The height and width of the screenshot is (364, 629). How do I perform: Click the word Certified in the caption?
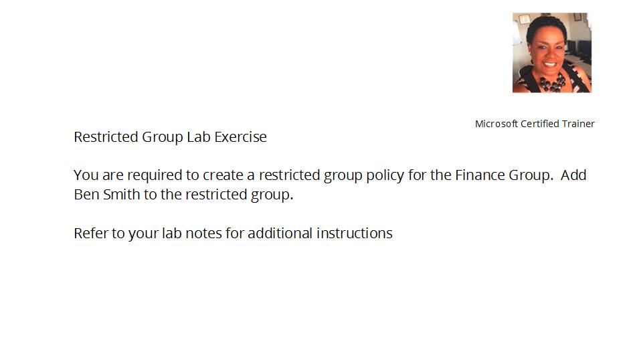(539, 124)
